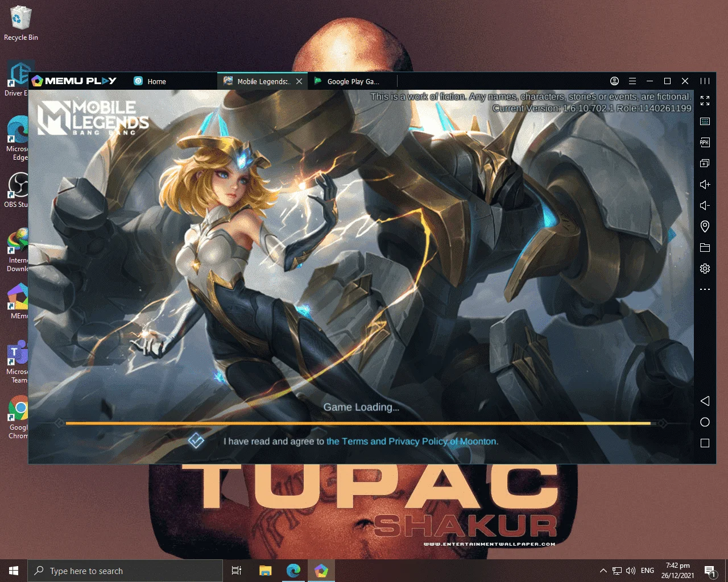Toggle MEmu fullscreen mode icon
The image size is (728, 582).
click(x=705, y=101)
